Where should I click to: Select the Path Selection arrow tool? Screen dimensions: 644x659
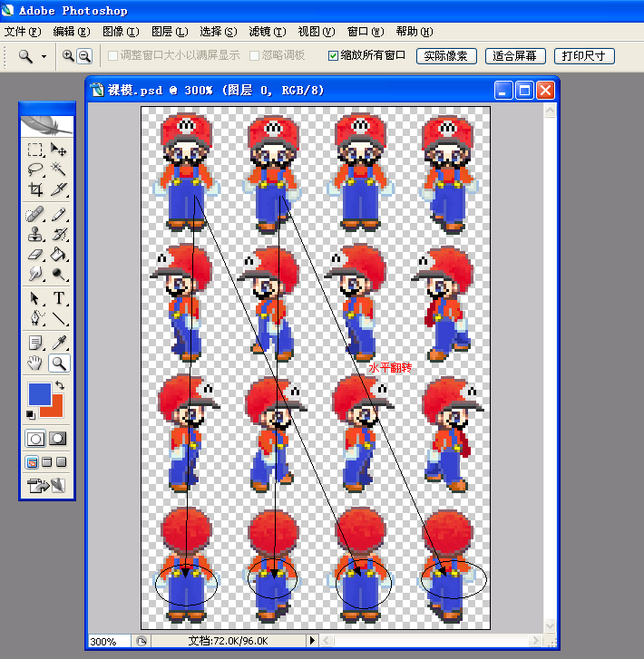point(35,298)
